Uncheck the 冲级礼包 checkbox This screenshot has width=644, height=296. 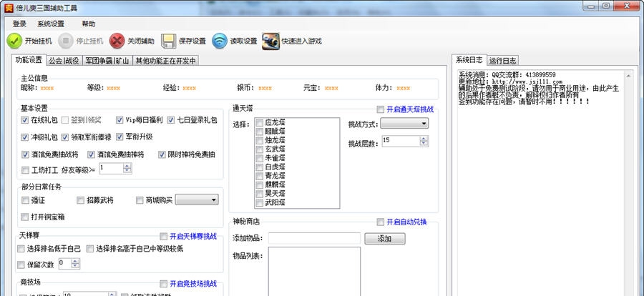25,137
